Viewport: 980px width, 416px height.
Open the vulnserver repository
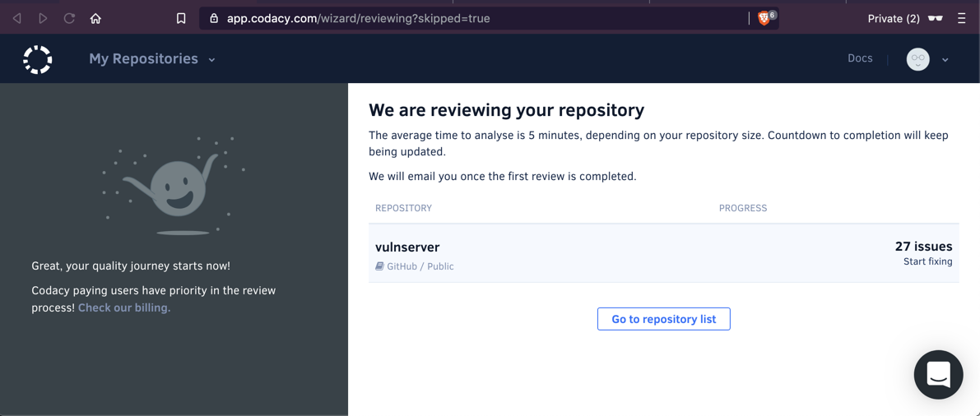407,247
